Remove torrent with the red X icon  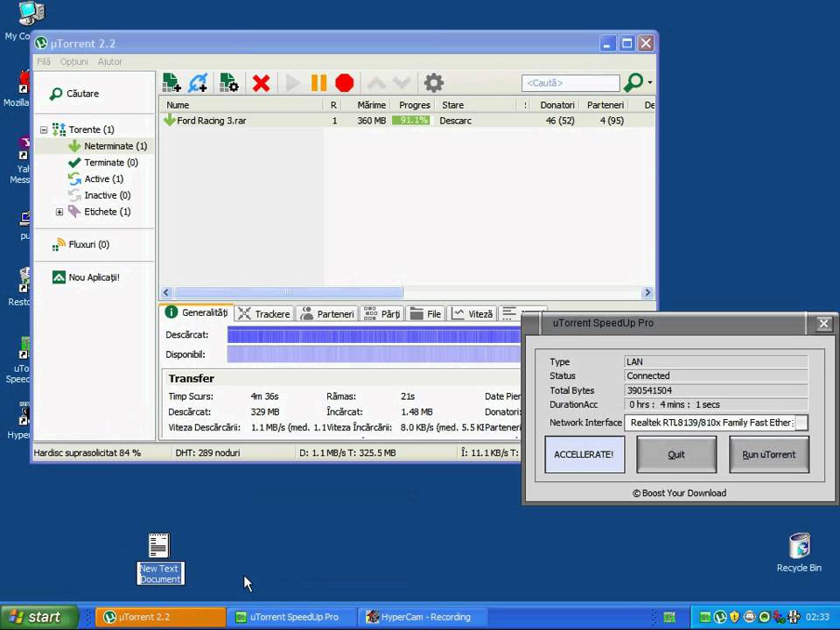pyautogui.click(x=261, y=83)
